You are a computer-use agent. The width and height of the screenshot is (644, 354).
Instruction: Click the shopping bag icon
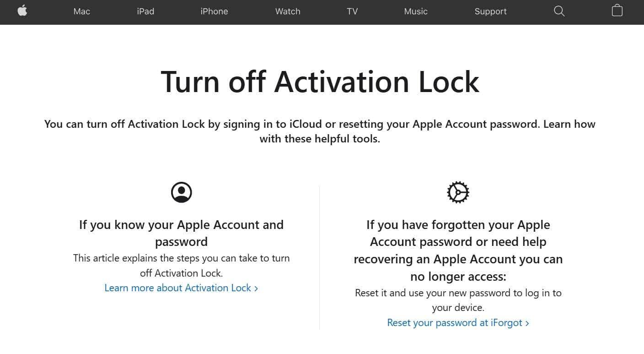(617, 11)
